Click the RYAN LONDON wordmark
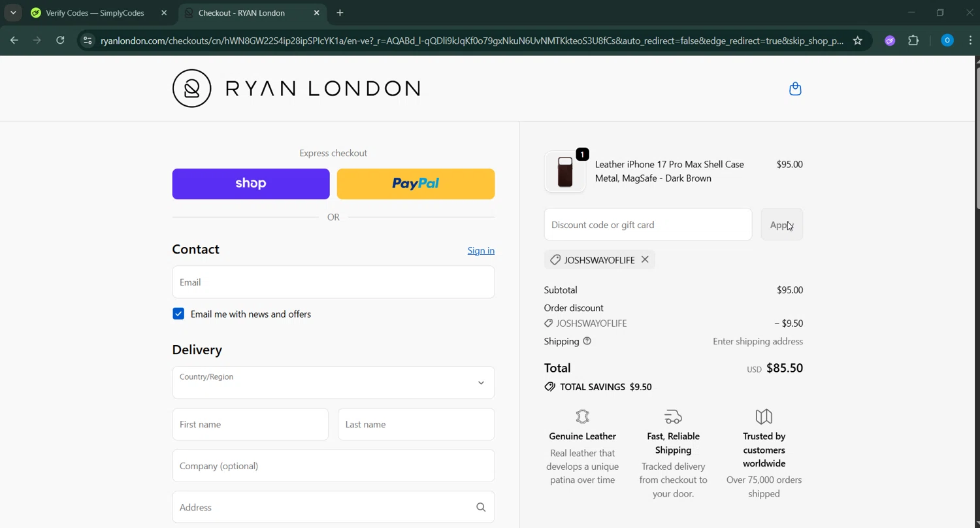This screenshot has width=980, height=528. (x=323, y=88)
